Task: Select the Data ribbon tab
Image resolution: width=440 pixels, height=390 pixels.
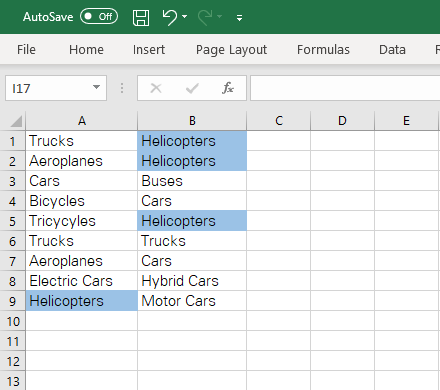Action: pyautogui.click(x=392, y=50)
